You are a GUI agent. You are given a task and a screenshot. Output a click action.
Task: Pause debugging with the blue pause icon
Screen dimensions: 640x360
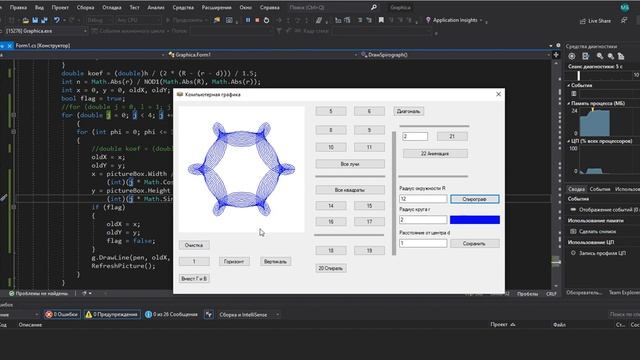coord(248,20)
